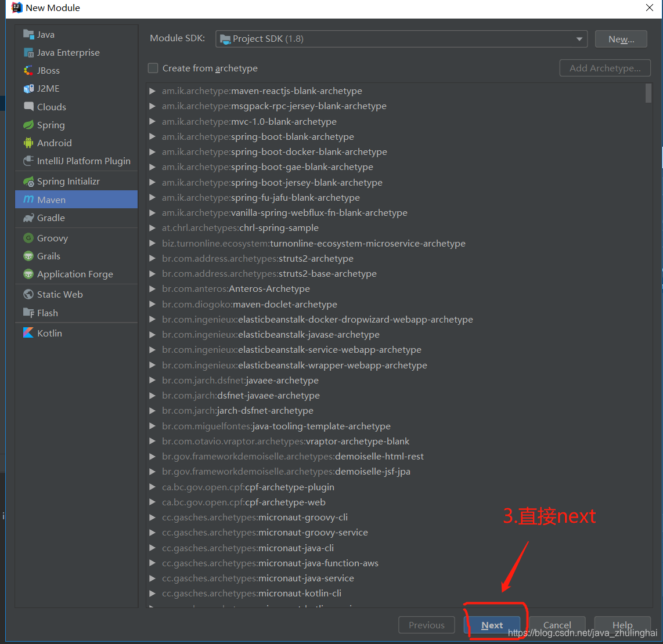Close the New Module window

click(x=650, y=8)
